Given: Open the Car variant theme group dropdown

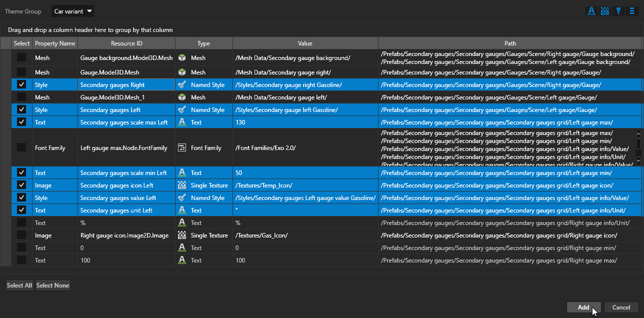Looking at the screenshot, I should 72,11.
